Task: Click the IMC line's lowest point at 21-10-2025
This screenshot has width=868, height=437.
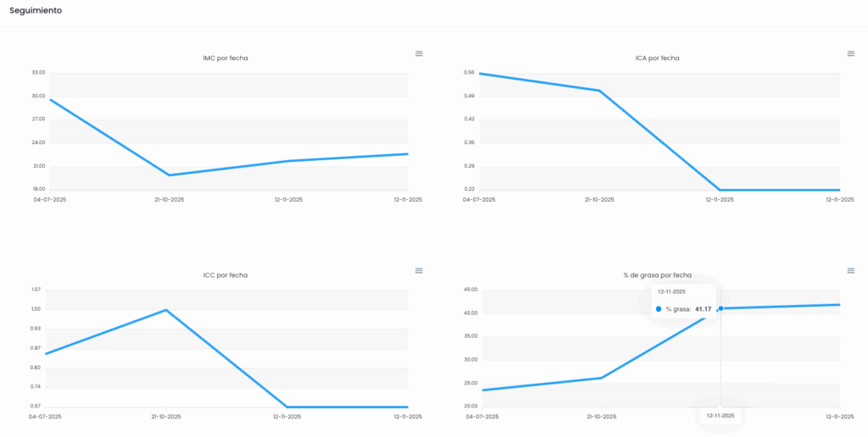Action: 170,175
